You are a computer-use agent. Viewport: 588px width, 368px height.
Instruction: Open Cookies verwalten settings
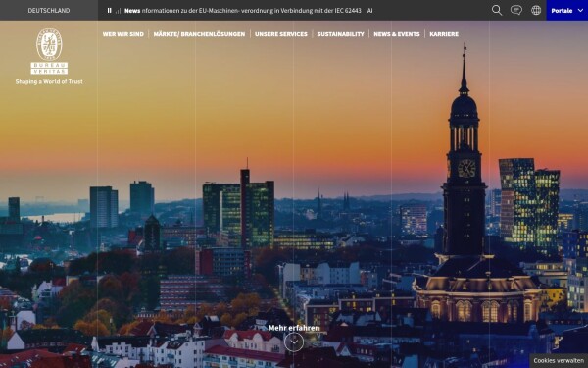[x=559, y=360]
